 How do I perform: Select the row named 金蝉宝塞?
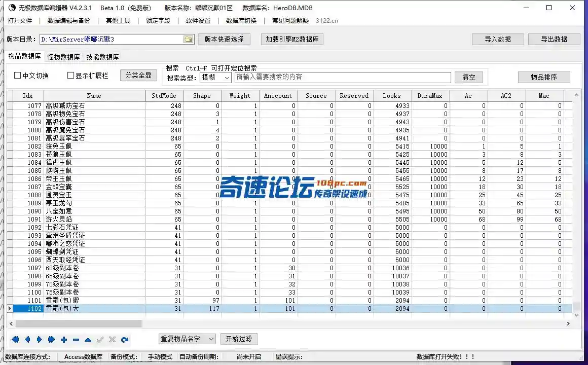coord(289,187)
